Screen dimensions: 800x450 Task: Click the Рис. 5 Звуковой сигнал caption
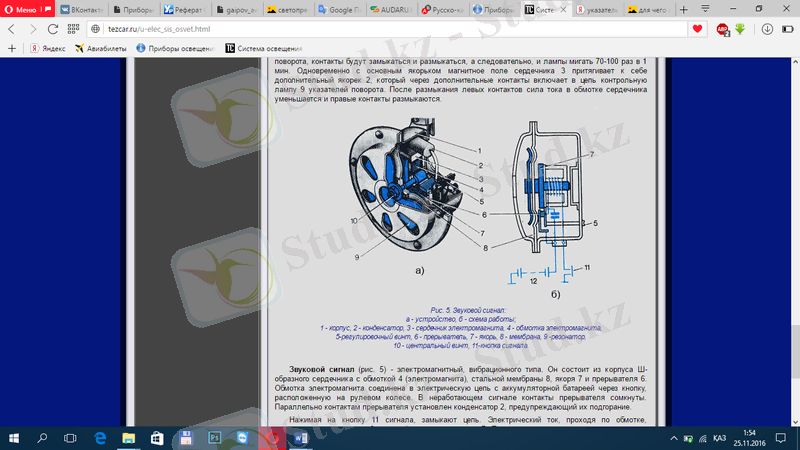(468, 310)
